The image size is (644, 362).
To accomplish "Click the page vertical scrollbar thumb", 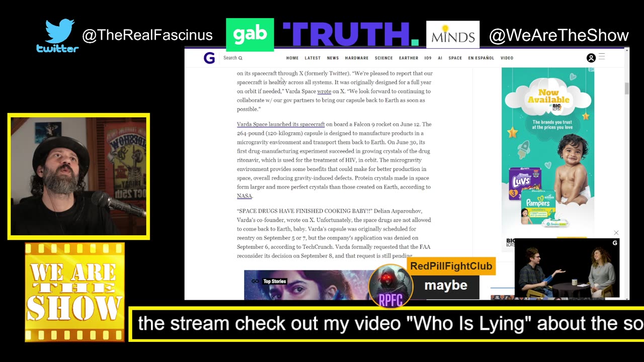I will 627,88.
